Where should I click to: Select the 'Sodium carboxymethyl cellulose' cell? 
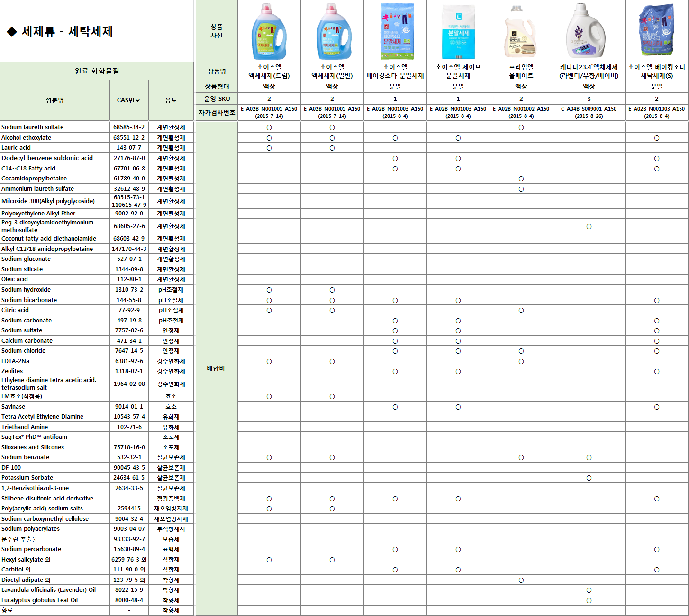click(55, 519)
